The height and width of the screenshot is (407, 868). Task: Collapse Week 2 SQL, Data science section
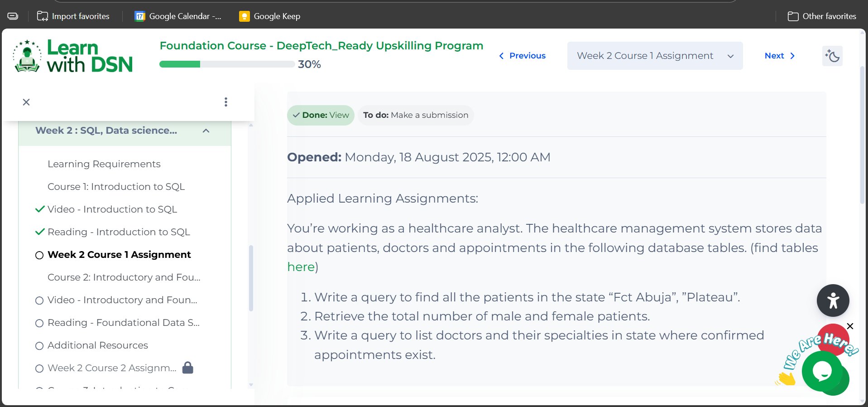(x=206, y=131)
